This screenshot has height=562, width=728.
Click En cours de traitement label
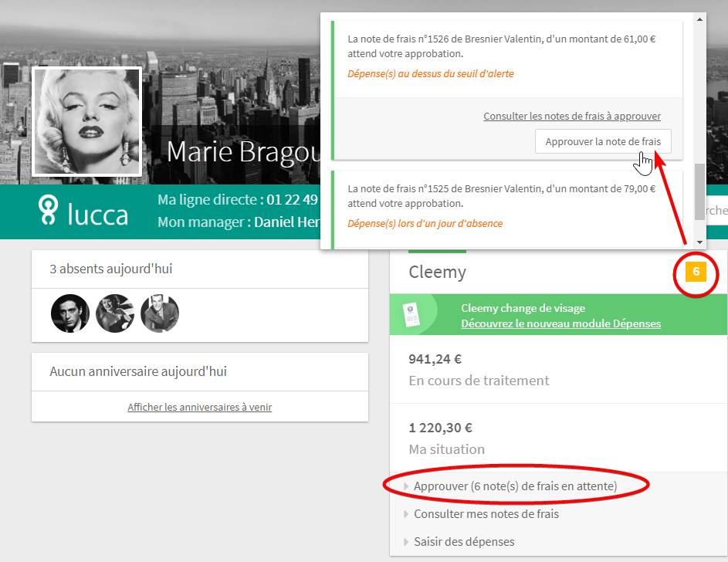pos(479,381)
